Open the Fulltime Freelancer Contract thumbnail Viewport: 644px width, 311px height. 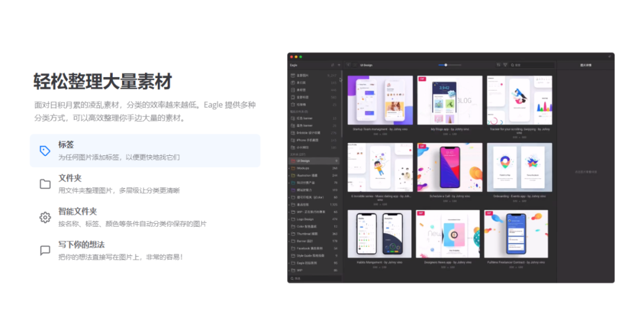pyautogui.click(x=516, y=234)
